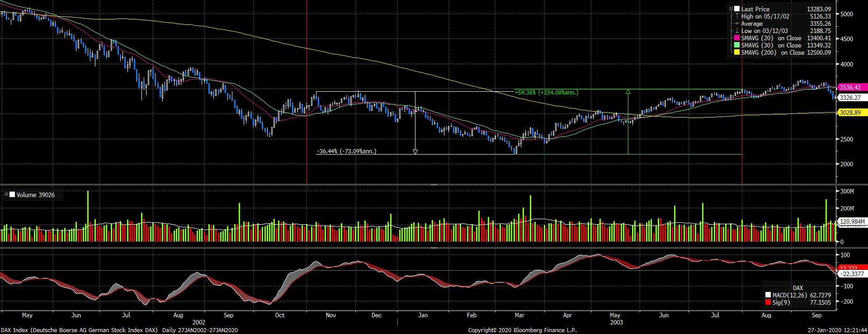Click the +59.35% gain annotation label
Viewport: 868px width, 334px height.
546,92
